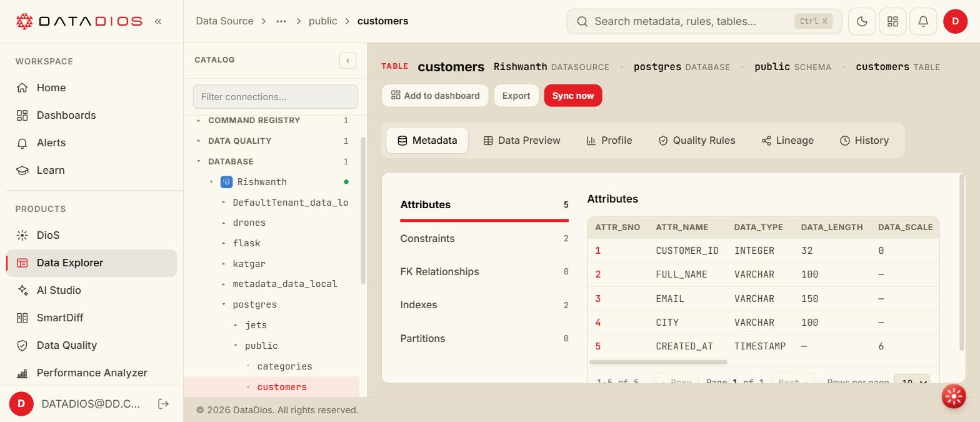Go to Home in workspace sidebar

click(92, 88)
